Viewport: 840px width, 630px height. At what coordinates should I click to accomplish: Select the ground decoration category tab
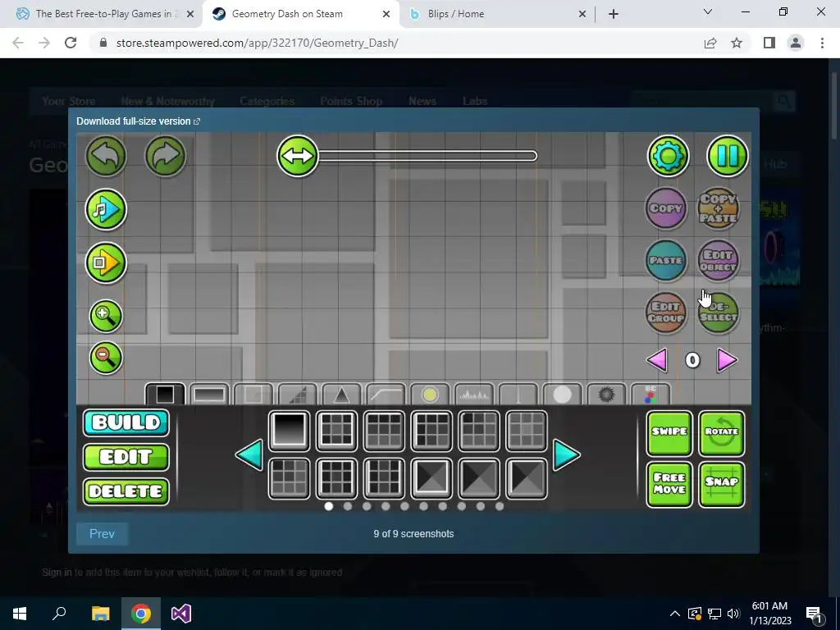pyautogui.click(x=474, y=395)
